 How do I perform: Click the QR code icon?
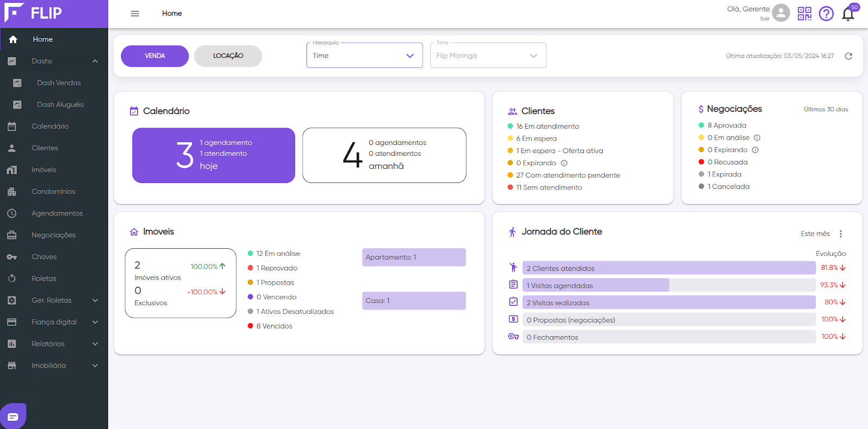pos(805,14)
